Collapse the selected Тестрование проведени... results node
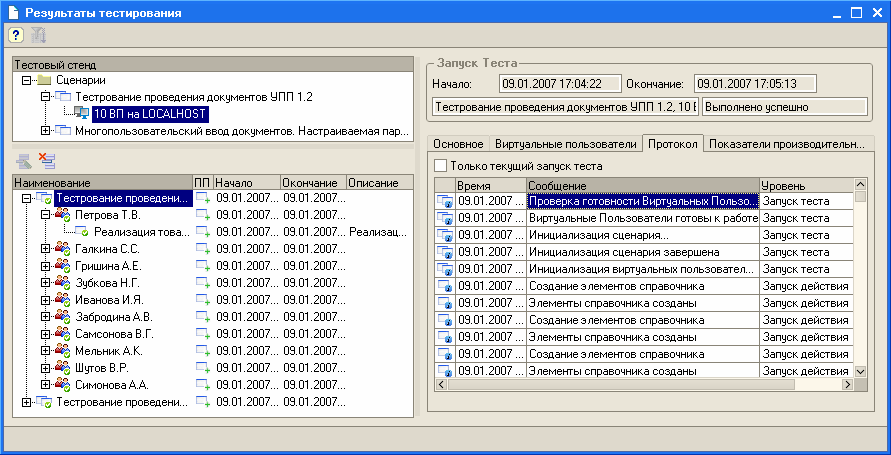 pyautogui.click(x=26, y=198)
